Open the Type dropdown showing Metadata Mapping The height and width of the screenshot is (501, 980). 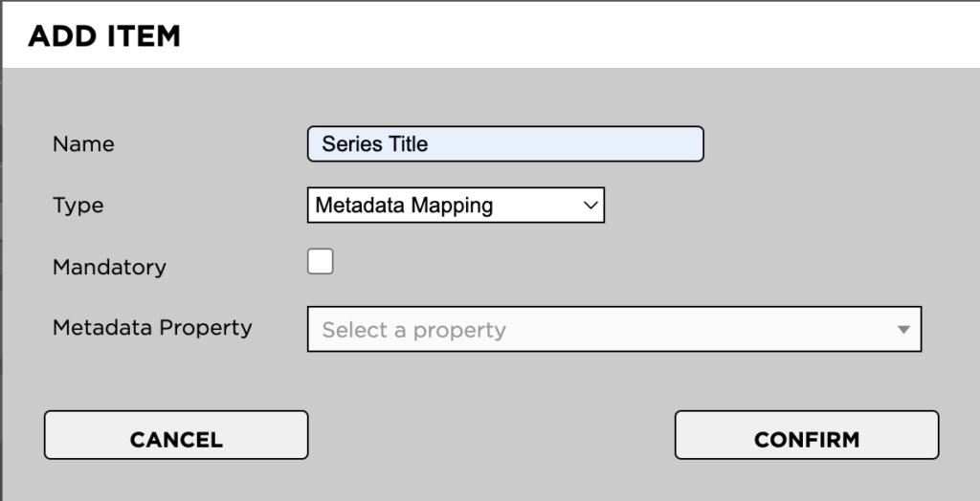(456, 205)
